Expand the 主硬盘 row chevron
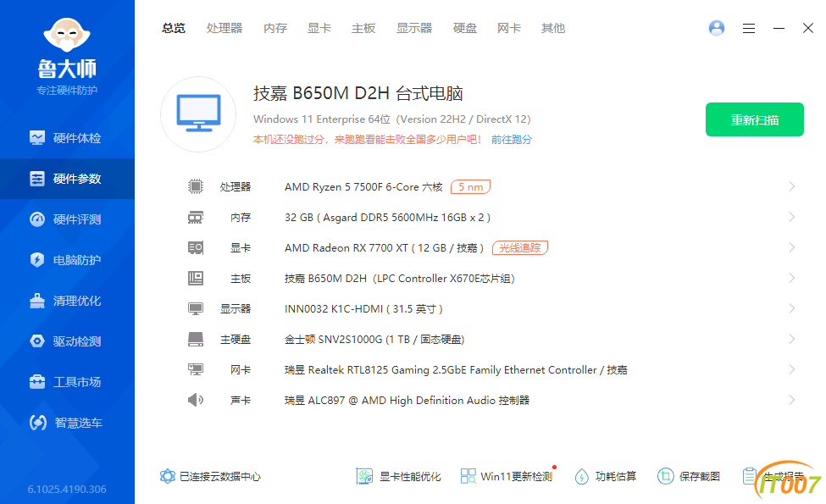This screenshot has width=826, height=504. [x=792, y=339]
